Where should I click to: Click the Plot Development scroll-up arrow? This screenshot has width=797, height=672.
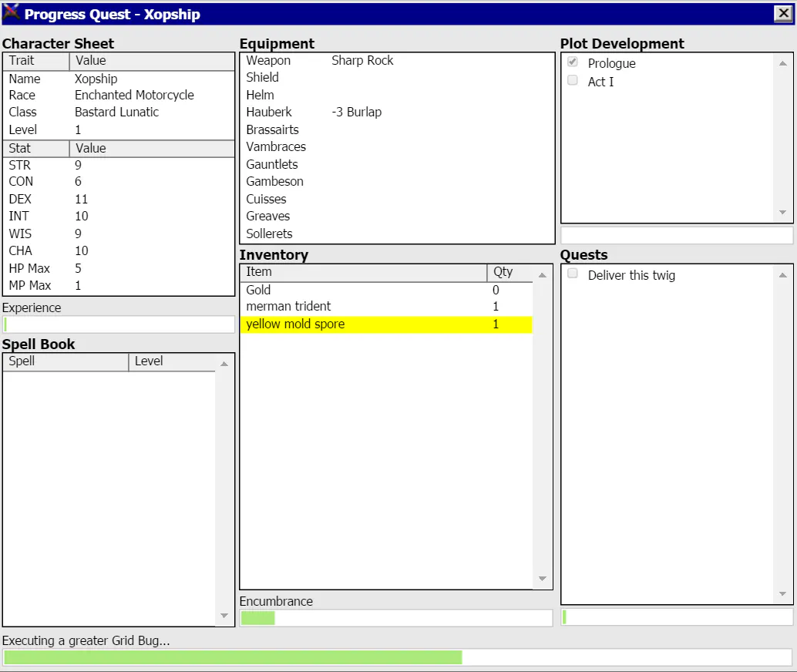coord(783,63)
